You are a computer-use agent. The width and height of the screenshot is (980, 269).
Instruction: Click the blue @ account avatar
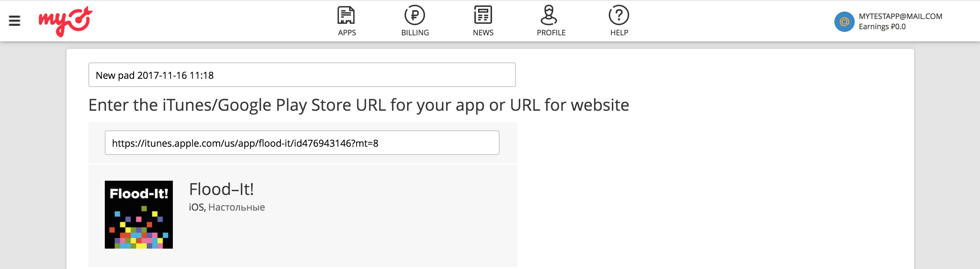tap(844, 22)
